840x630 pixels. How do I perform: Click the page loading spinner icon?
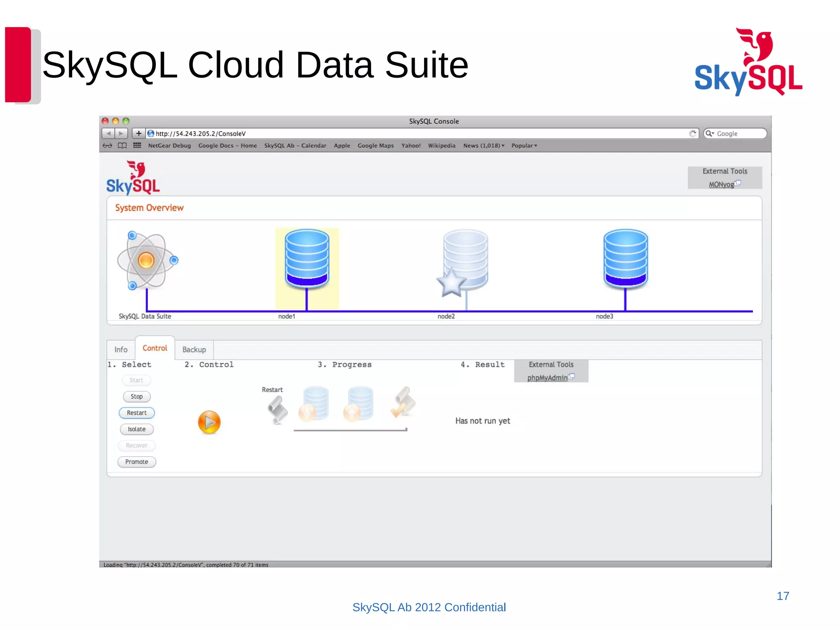(x=692, y=134)
